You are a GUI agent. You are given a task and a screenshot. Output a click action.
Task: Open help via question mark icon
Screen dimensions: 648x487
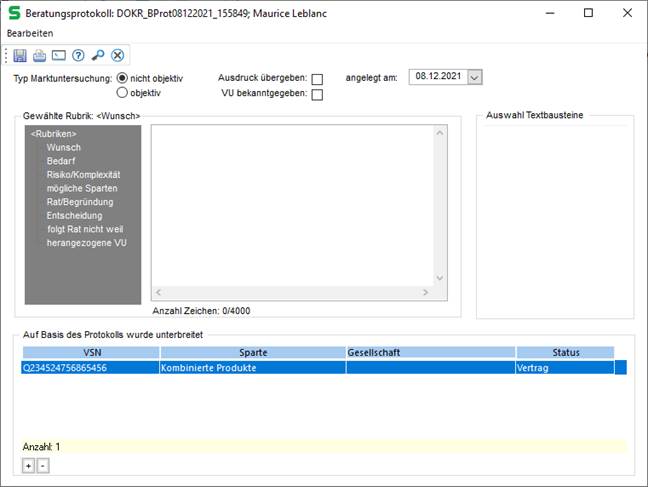78,55
